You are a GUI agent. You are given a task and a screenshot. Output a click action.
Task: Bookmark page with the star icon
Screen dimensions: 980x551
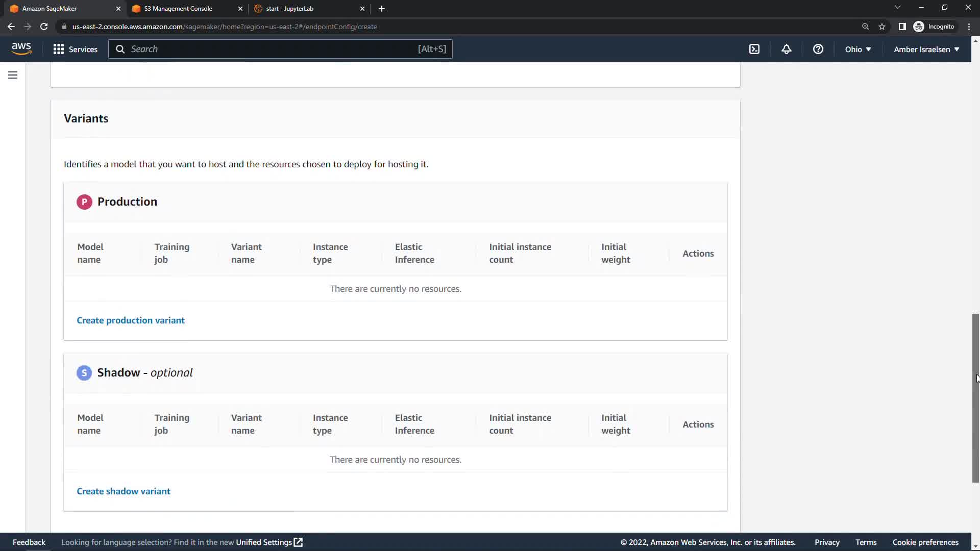tap(882, 27)
